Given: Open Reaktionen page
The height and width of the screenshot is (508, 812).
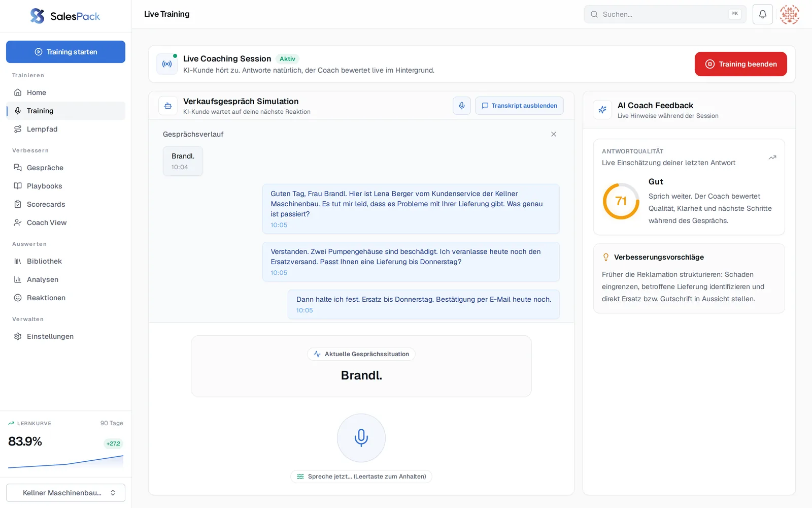Looking at the screenshot, I should (65, 298).
